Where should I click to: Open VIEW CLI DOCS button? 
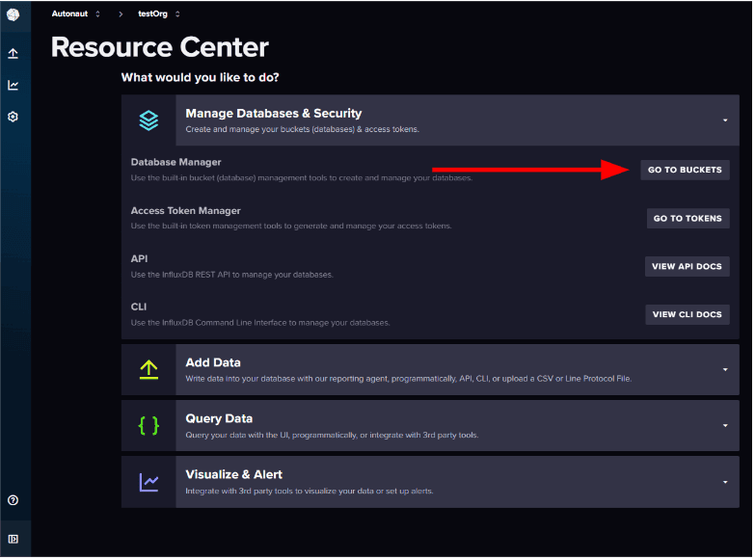[x=687, y=314]
